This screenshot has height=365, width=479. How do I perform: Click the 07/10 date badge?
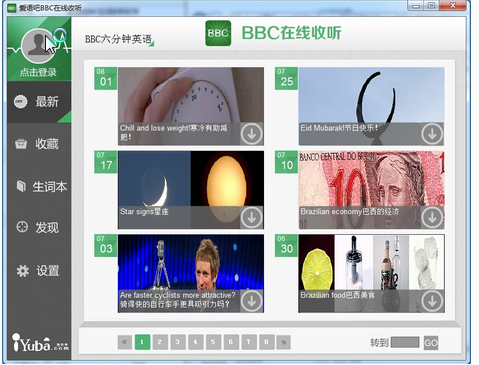click(x=286, y=162)
